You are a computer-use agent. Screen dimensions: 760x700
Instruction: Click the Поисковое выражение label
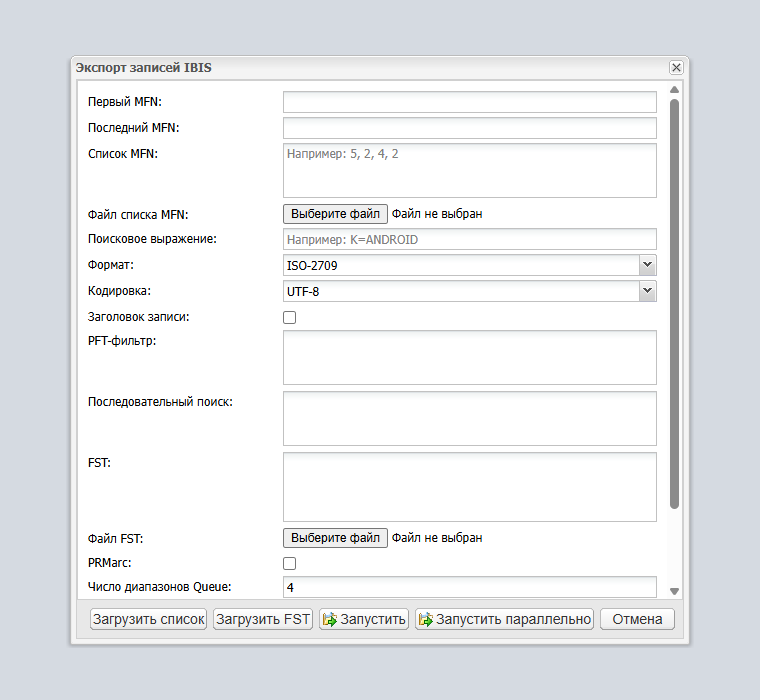[x=152, y=239]
